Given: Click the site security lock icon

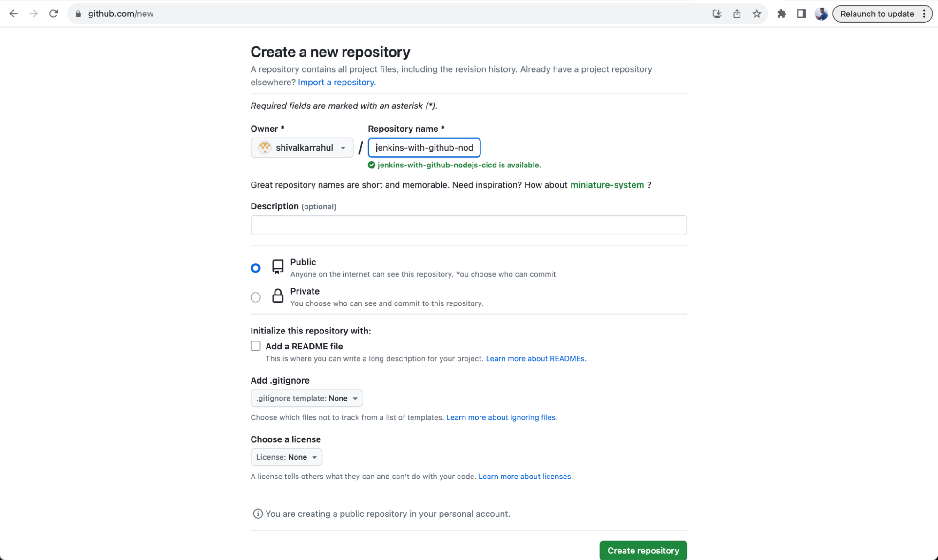Looking at the screenshot, I should (77, 14).
